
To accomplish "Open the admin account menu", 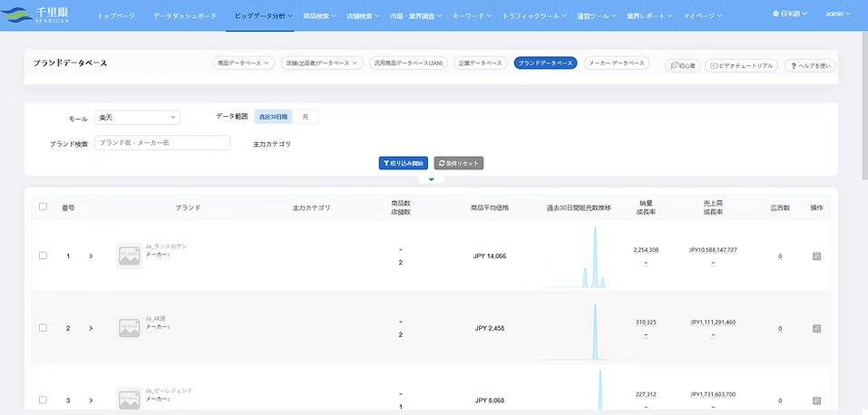I will (x=838, y=14).
